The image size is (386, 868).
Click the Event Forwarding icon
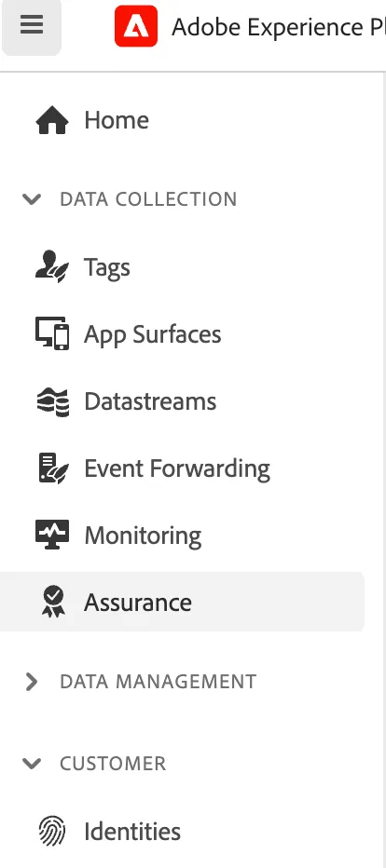(x=53, y=468)
